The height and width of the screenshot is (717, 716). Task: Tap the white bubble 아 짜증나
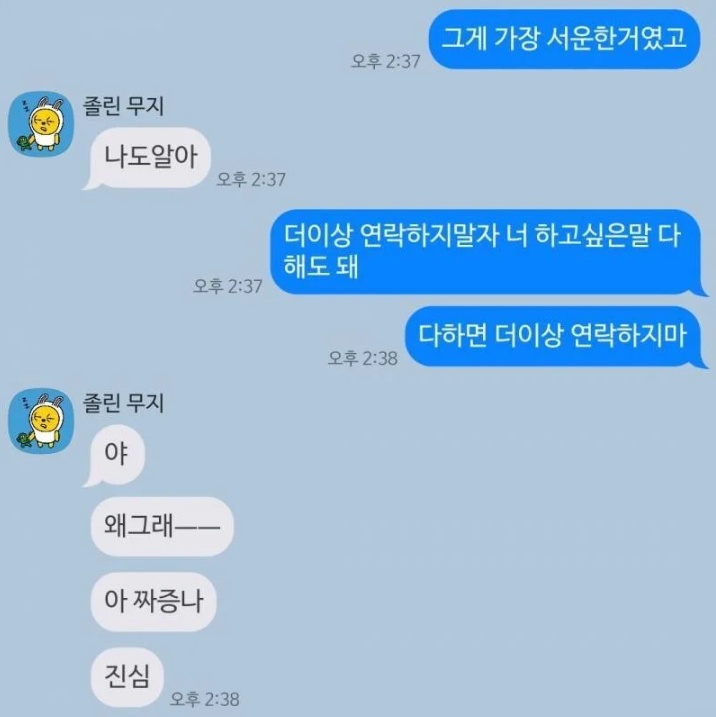[x=154, y=602]
